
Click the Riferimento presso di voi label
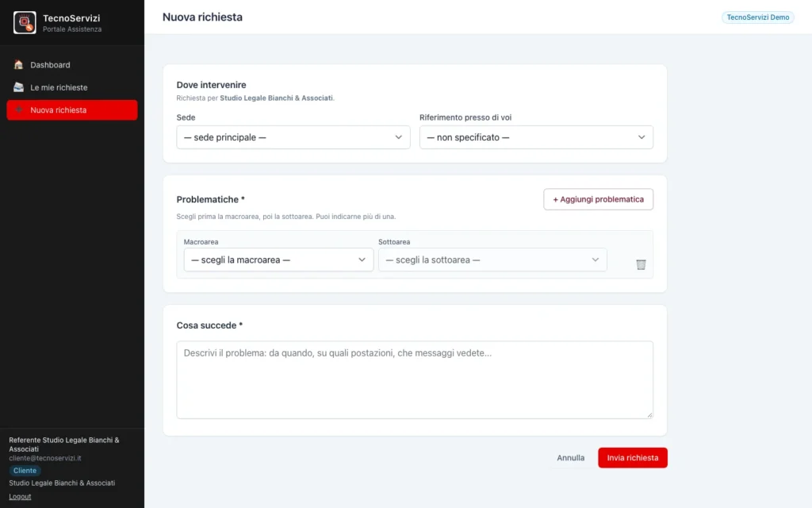tap(465, 117)
